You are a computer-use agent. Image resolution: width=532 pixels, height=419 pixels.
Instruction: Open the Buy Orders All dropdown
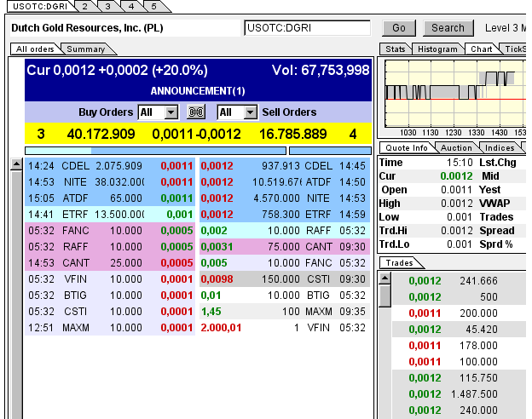(158, 112)
